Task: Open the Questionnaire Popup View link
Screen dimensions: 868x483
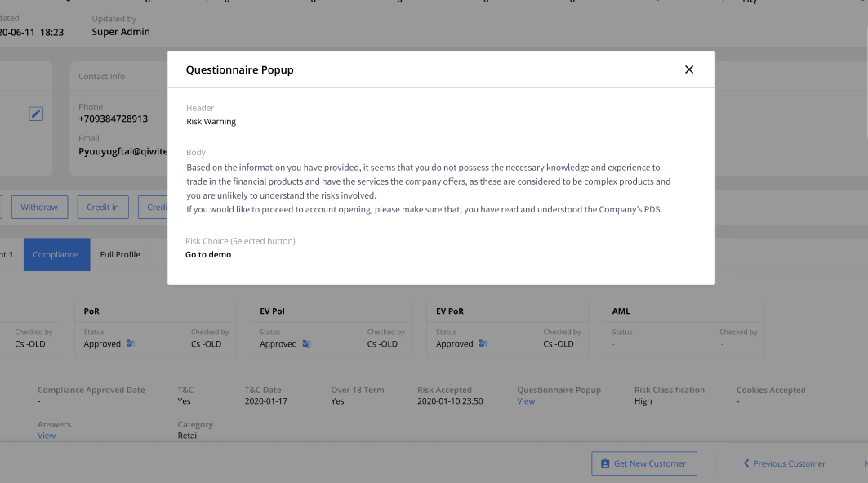Action: [x=527, y=400]
